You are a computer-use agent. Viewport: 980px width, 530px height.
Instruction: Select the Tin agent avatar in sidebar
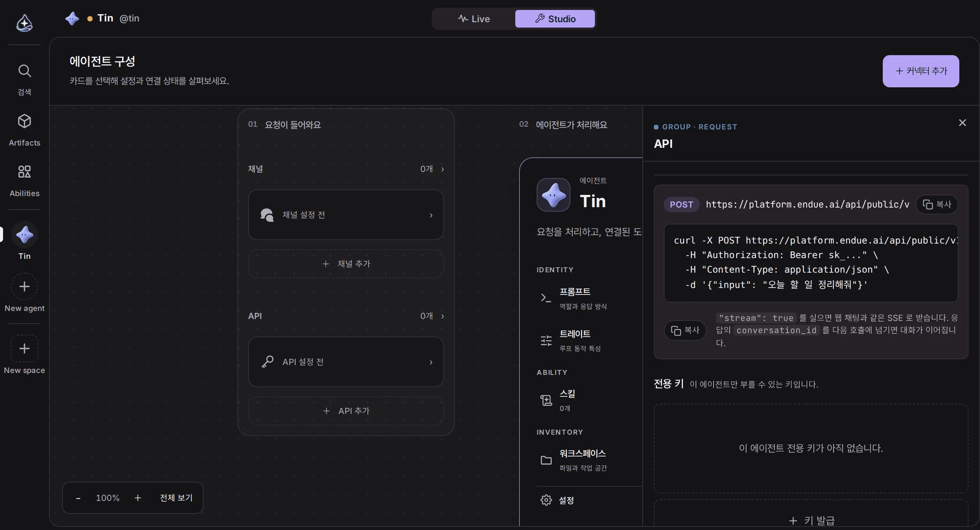point(24,235)
